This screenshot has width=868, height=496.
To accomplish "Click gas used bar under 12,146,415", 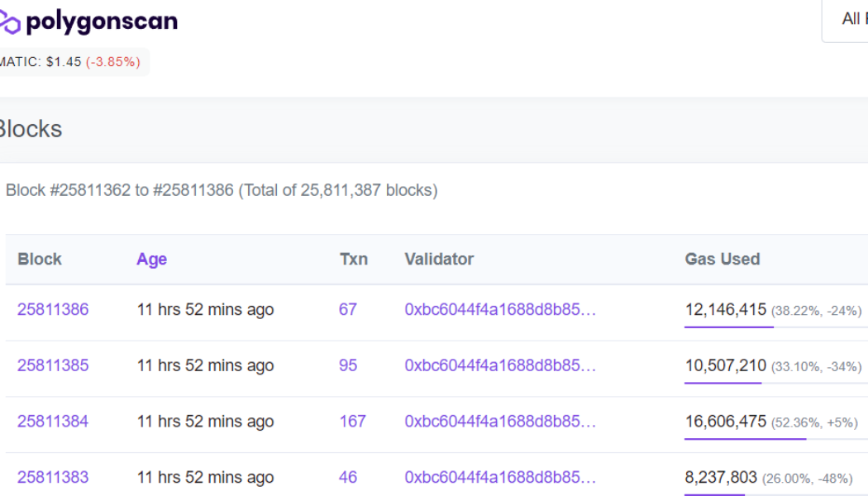I will coord(728,327).
